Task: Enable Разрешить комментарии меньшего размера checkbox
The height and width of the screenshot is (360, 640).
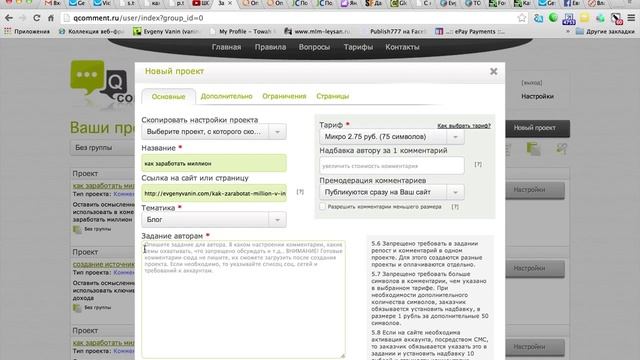Action: [x=322, y=207]
